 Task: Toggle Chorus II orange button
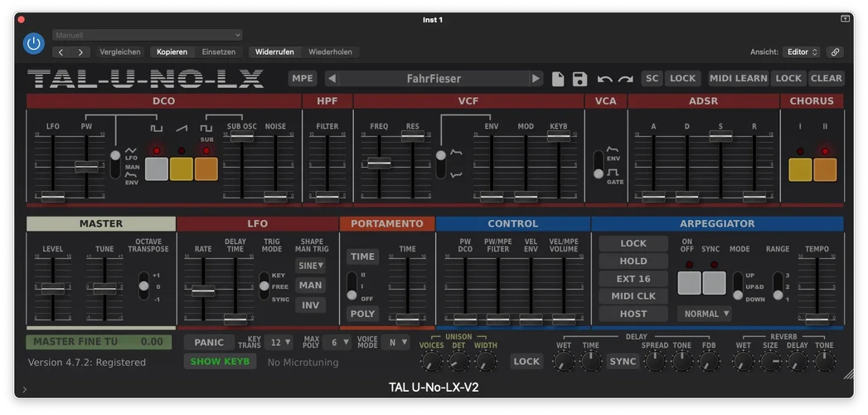coord(825,169)
